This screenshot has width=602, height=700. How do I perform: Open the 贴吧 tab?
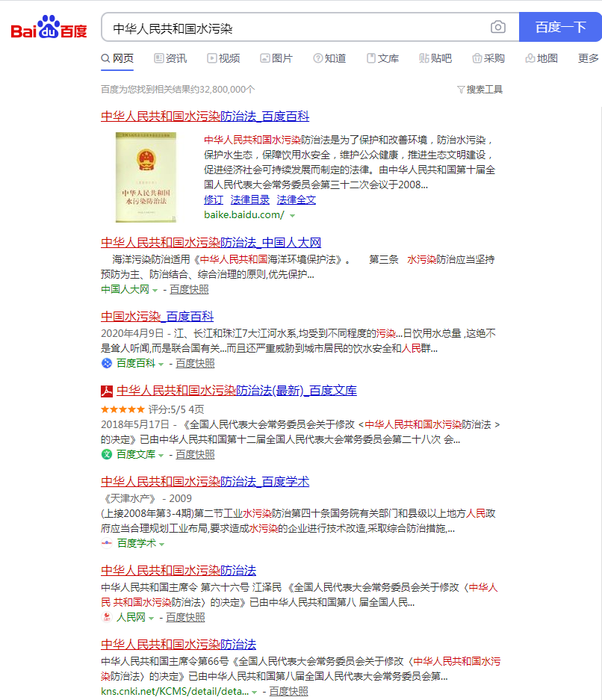[435, 58]
